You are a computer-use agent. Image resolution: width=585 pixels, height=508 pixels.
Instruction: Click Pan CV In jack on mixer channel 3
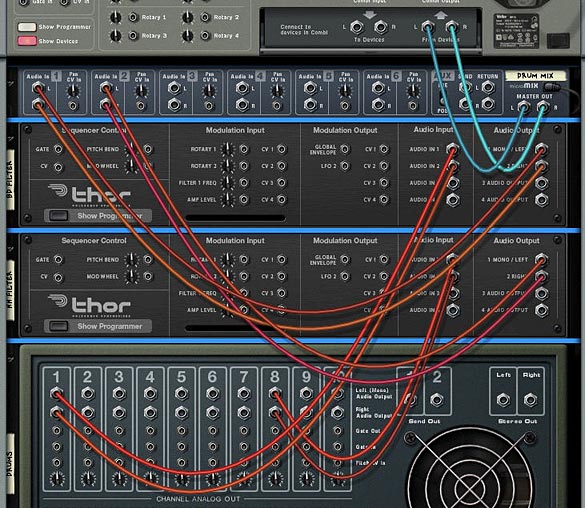209,106
